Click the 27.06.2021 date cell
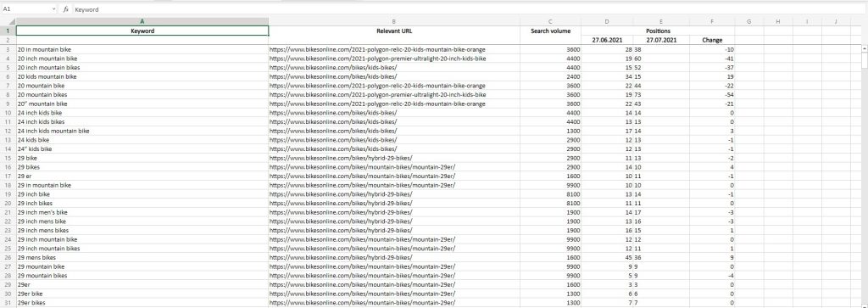The image size is (868, 308). pyautogui.click(x=607, y=40)
